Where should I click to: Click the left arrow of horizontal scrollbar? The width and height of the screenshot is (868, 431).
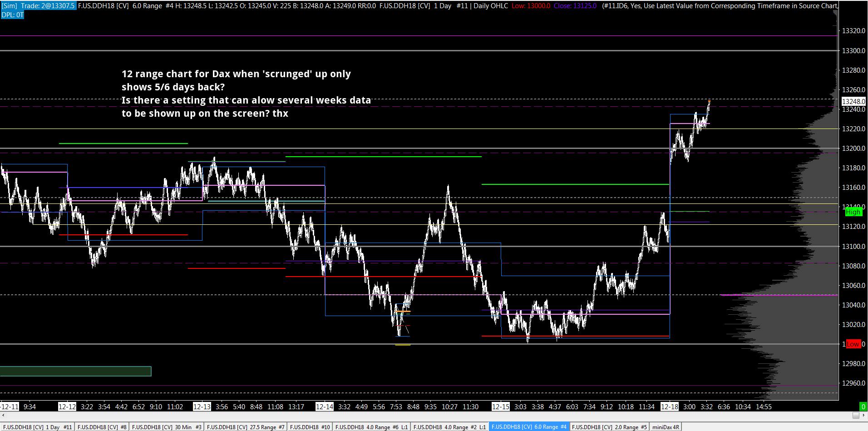pos(3,415)
